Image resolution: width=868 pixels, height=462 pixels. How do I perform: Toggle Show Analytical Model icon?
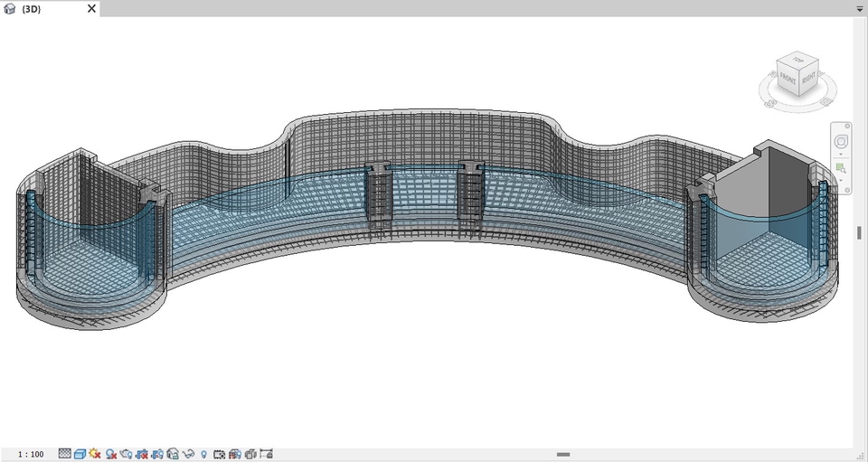pos(235,454)
